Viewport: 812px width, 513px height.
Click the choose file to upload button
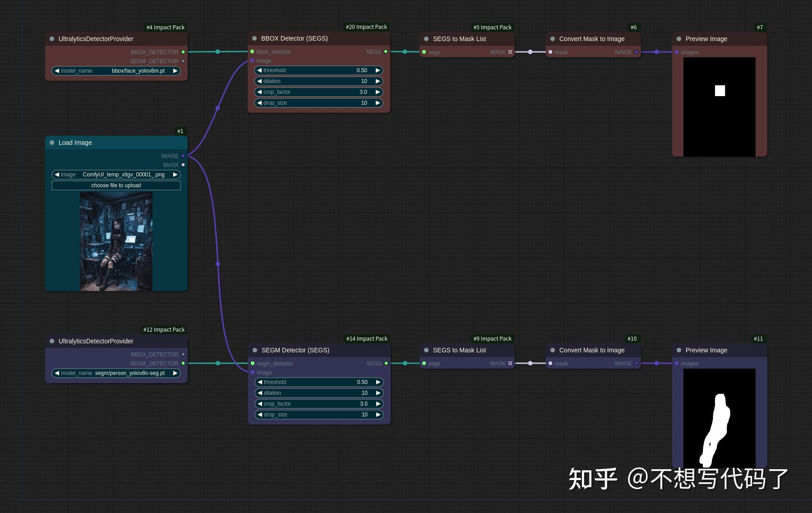[116, 185]
